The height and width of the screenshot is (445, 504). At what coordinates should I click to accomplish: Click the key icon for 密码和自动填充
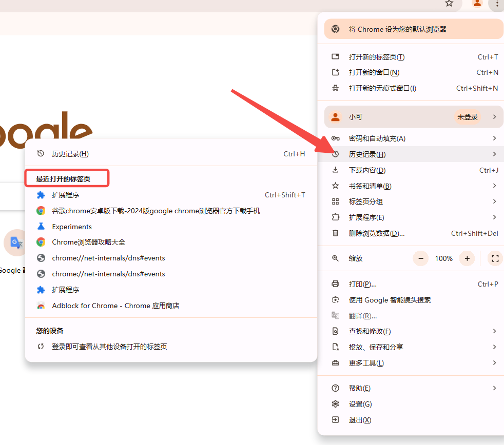335,138
